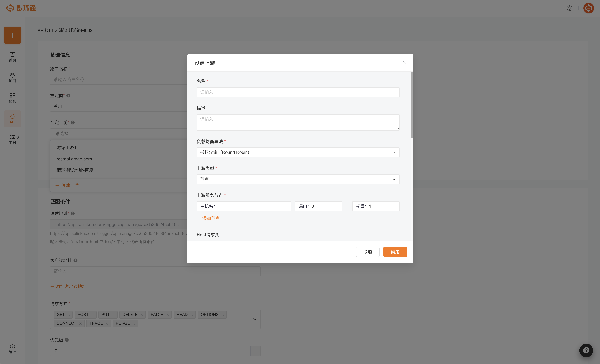This screenshot has width=600, height=364.
Task: Click the 添加节点 link
Action: (208, 218)
